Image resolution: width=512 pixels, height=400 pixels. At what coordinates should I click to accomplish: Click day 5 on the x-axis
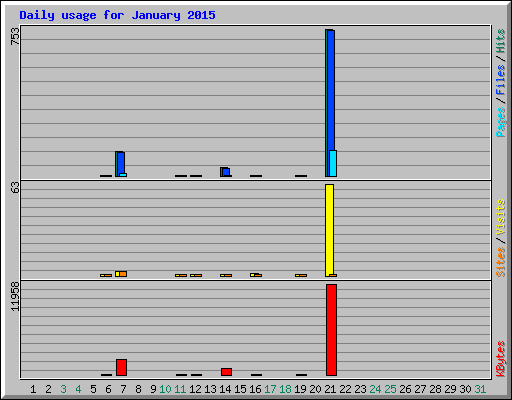click(93, 389)
